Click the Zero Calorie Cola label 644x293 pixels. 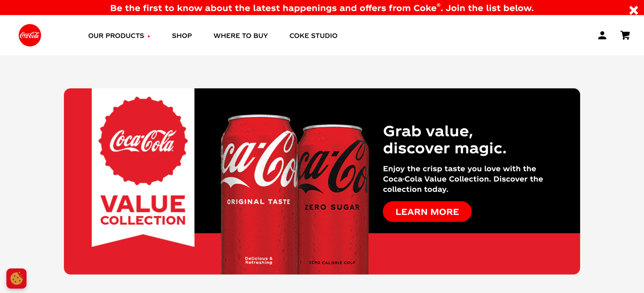332,262
